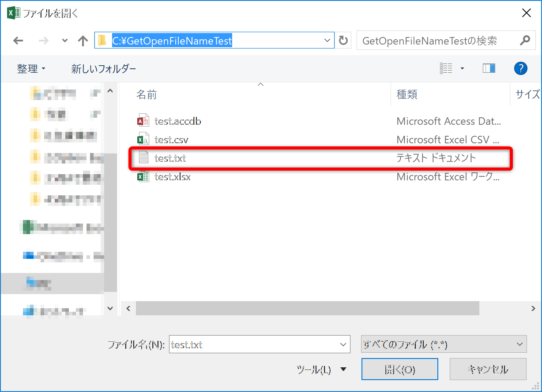542x392 pixels.
Task: Open the view options dropdown arrow
Action: point(462,68)
